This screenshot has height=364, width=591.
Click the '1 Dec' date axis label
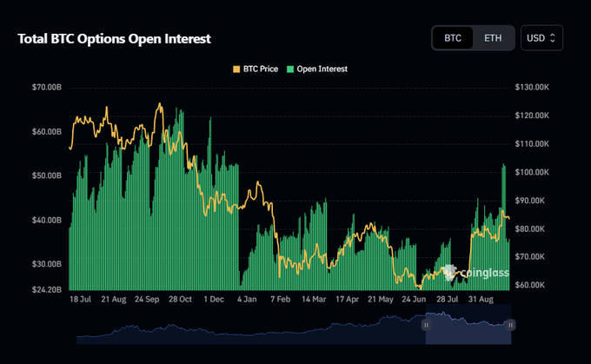click(214, 299)
